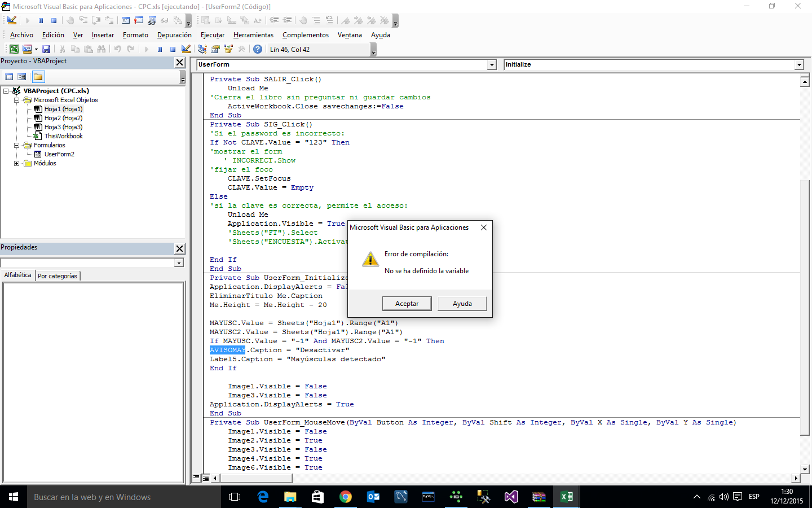Screen dimensions: 812x508
Task: Collapse the VBAProject (CPC.xls) tree node
Action: click(6, 91)
